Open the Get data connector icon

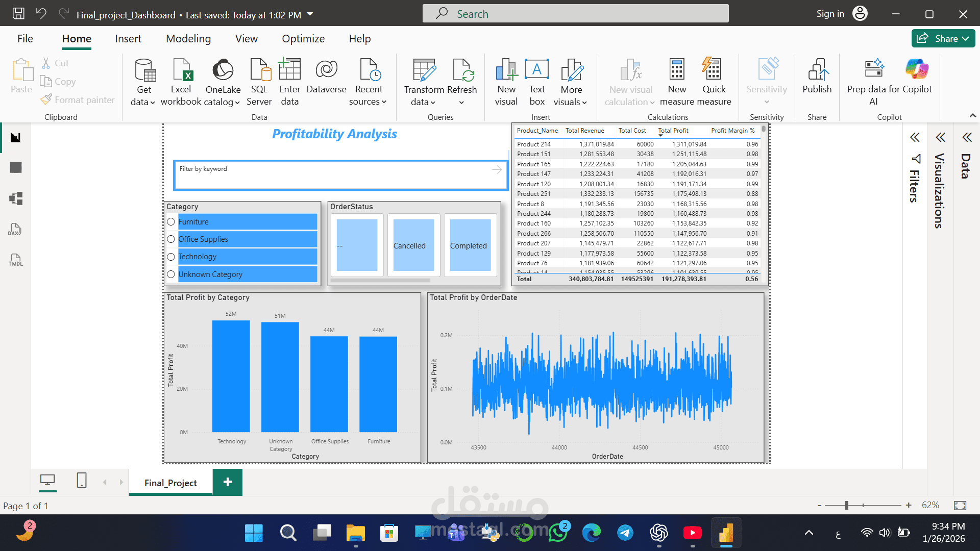pos(144,70)
